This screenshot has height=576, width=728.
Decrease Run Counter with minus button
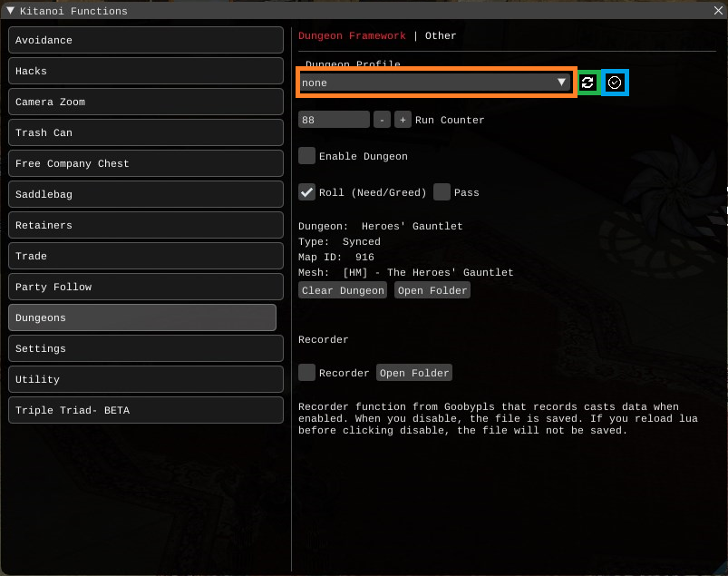point(382,120)
